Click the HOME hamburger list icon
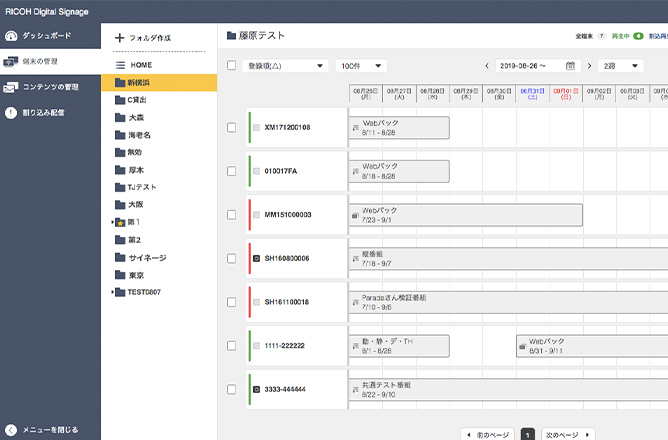 click(x=120, y=64)
